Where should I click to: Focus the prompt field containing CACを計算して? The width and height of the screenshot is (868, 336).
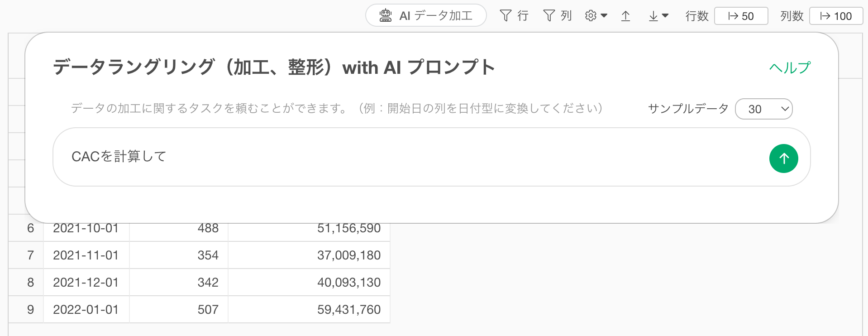pyautogui.click(x=407, y=157)
